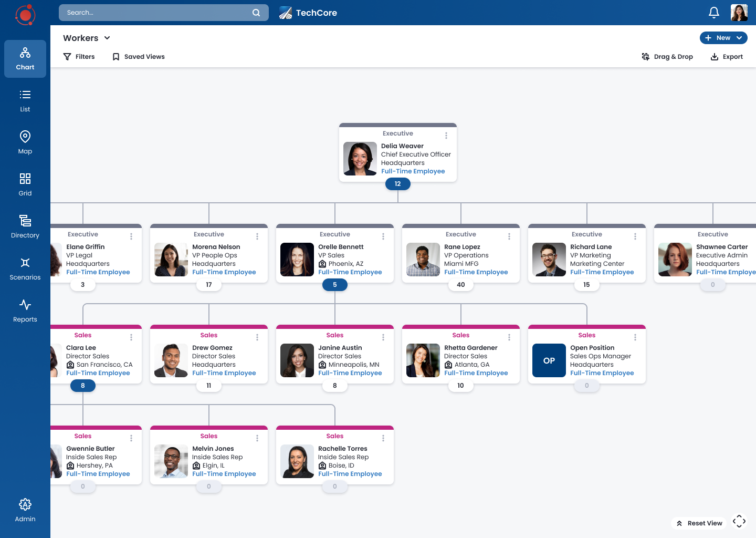Open the Filters panel

[x=79, y=57]
